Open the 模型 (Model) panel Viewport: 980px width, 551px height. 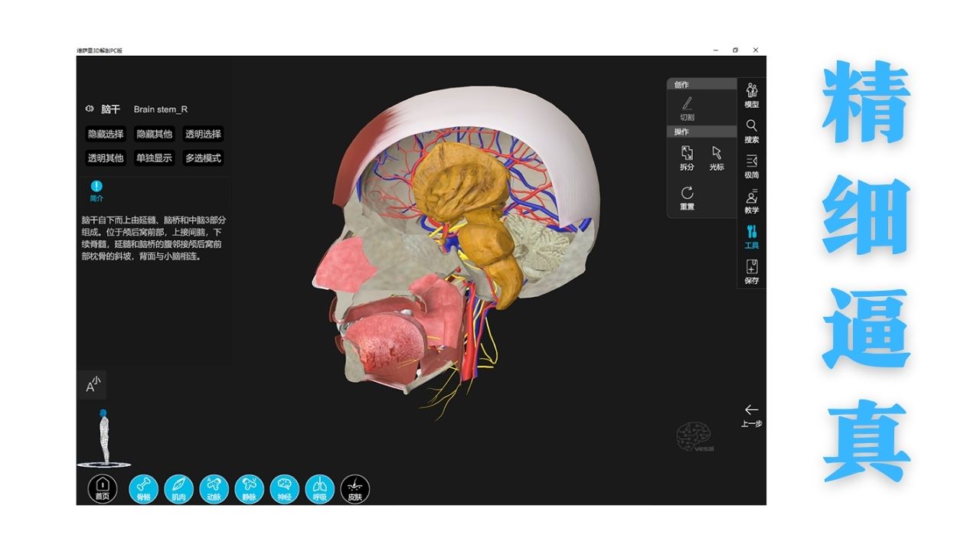tap(751, 94)
